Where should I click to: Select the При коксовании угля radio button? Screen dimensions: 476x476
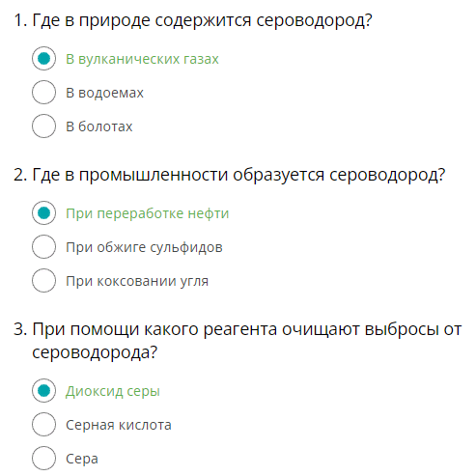pos(43,281)
